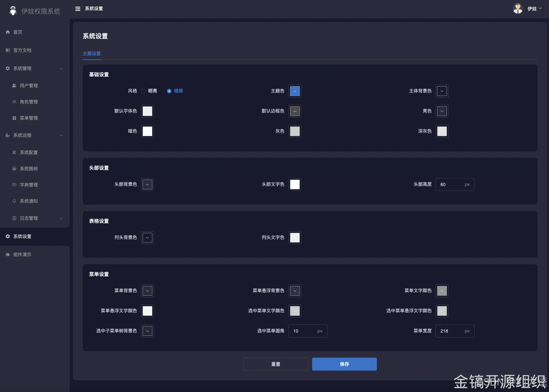
Task: Open the 菜单背景色 color picker dropdown
Action: pyautogui.click(x=147, y=291)
